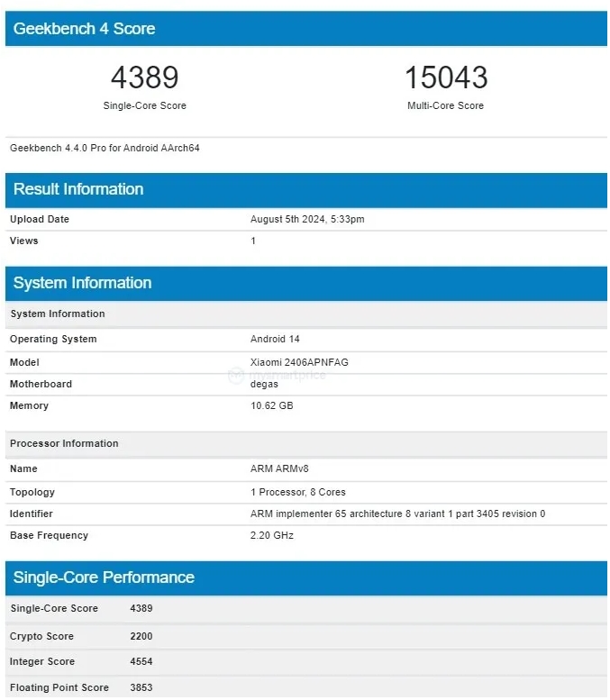This screenshot has height=700, width=610.
Task: Click the Floating Point Score value 3853
Action: [x=141, y=687]
